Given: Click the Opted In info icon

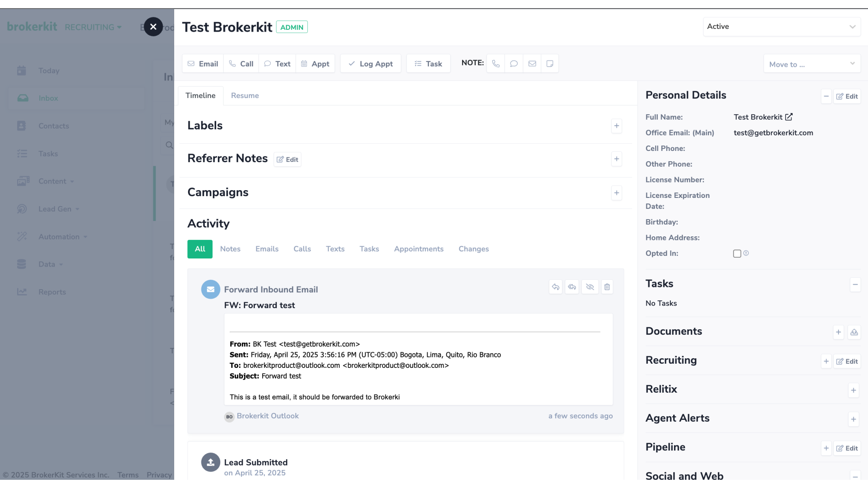Looking at the screenshot, I should 746,253.
